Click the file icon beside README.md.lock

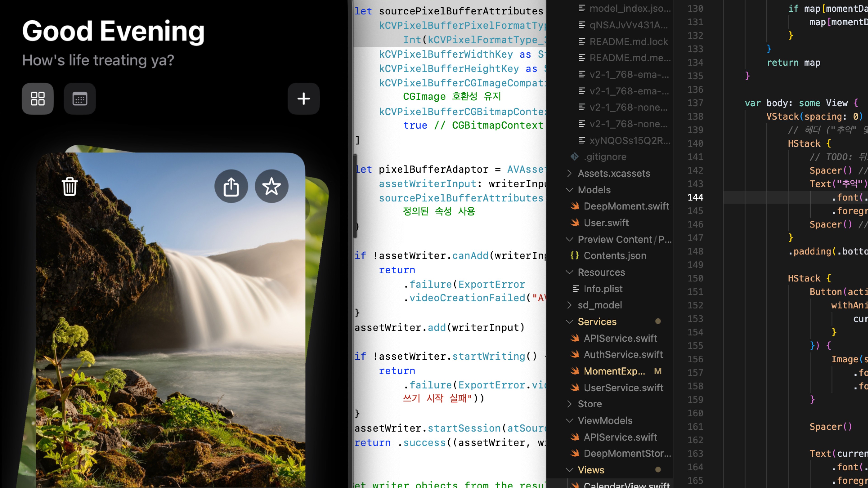coord(582,41)
